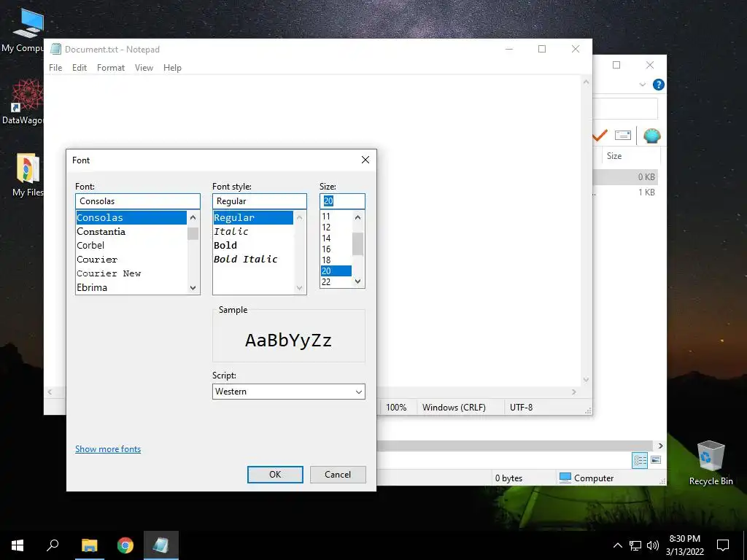Click the card icon in background window toolbar
Viewport: 747px width, 560px height.
[x=623, y=135]
